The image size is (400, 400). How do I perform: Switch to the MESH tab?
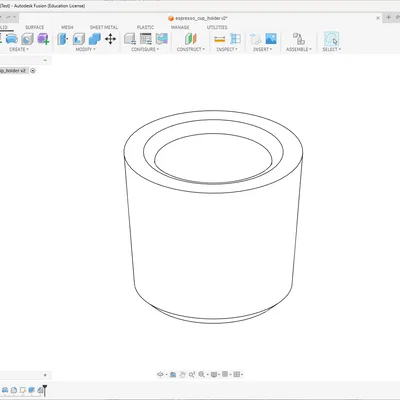click(67, 27)
